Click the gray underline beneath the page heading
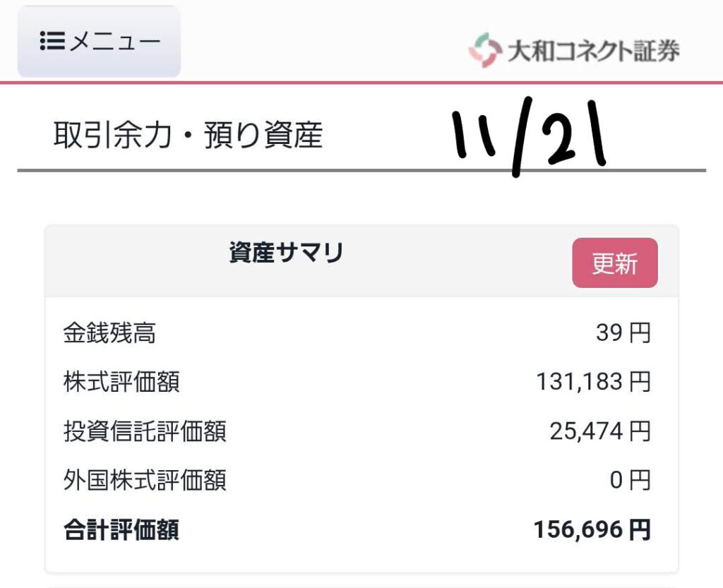The width and height of the screenshot is (723, 588). 361,170
